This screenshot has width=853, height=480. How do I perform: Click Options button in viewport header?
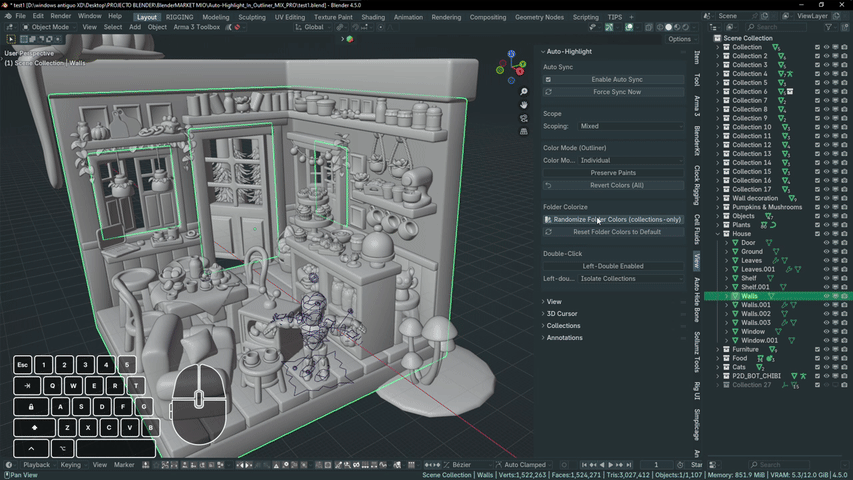click(x=681, y=39)
